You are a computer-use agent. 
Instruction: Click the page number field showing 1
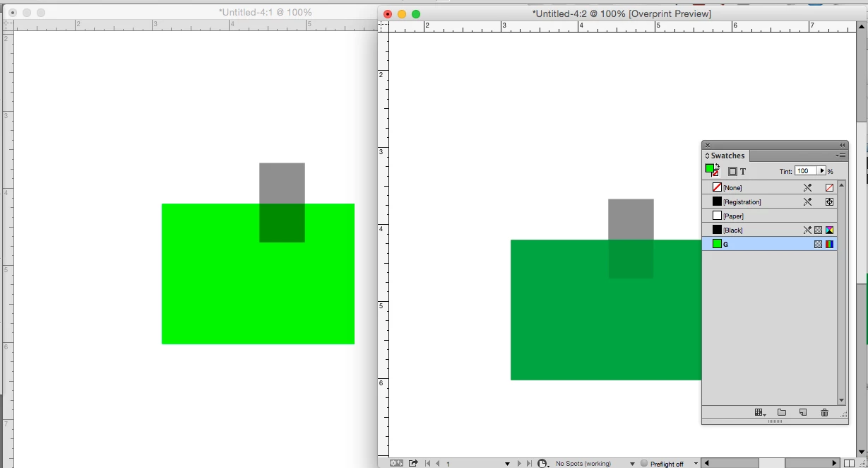click(x=473, y=464)
